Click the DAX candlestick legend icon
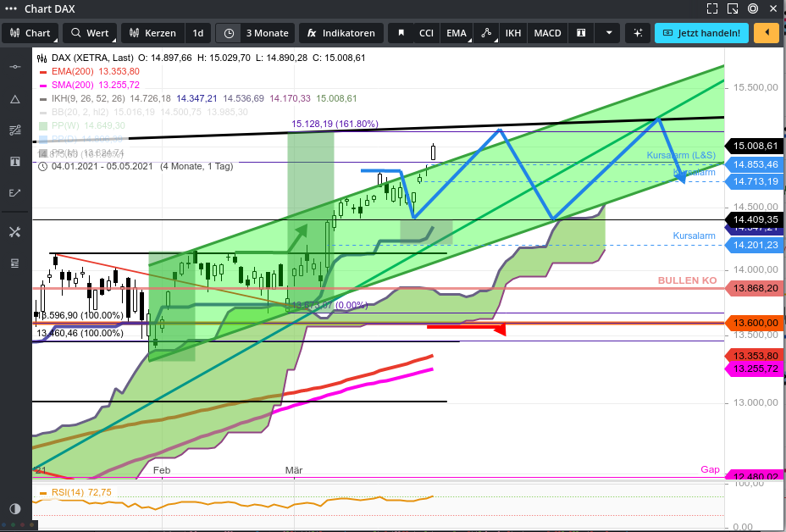 42,58
